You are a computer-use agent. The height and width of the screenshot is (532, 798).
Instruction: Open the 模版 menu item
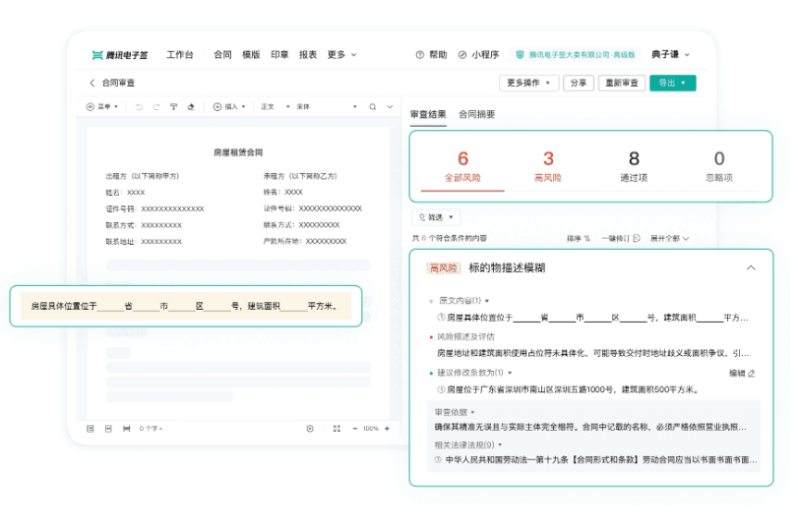(x=251, y=54)
